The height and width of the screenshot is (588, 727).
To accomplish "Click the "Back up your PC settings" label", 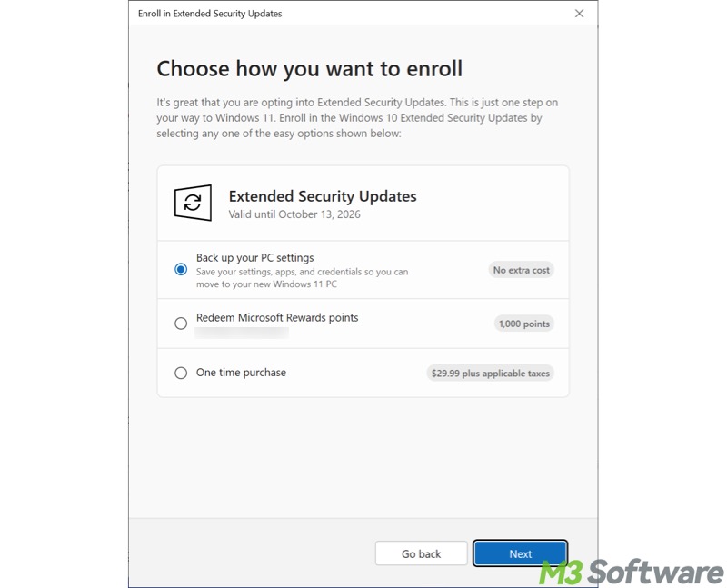I will 254,258.
